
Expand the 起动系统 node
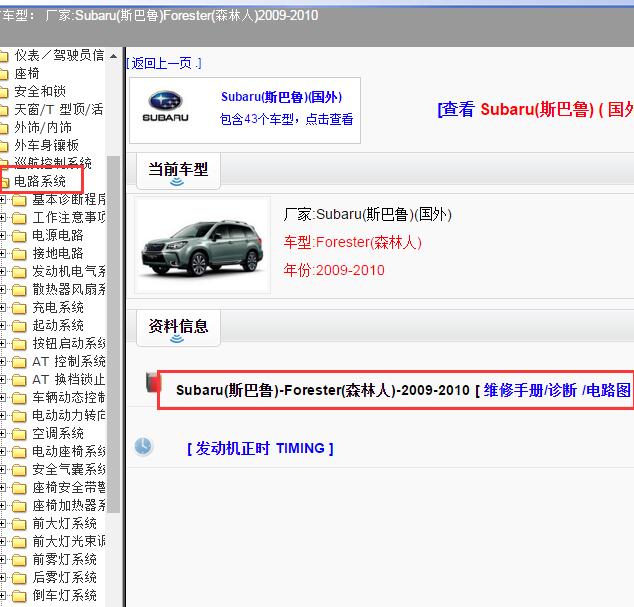tap(2, 326)
